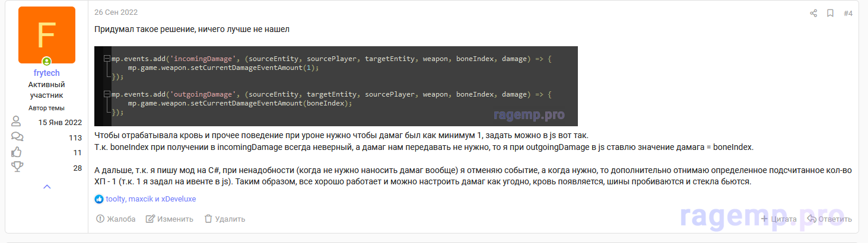Report the post via Жалоба
Viewport: 868px width, 243px height.
(116, 219)
